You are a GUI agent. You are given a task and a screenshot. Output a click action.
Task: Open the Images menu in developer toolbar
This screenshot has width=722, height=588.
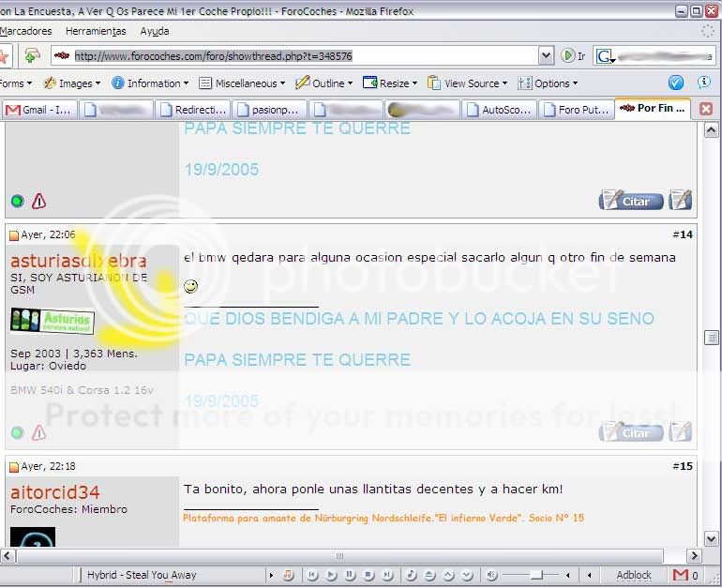pyautogui.click(x=72, y=83)
